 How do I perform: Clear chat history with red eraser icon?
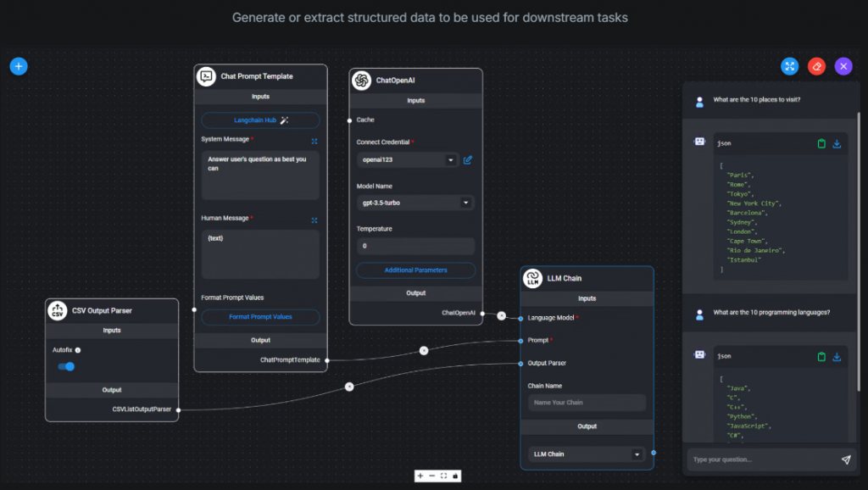click(x=816, y=66)
